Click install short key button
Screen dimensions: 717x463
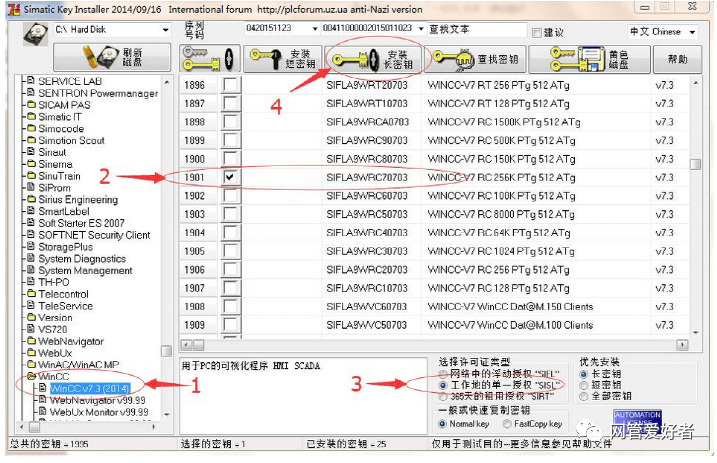pyautogui.click(x=283, y=59)
